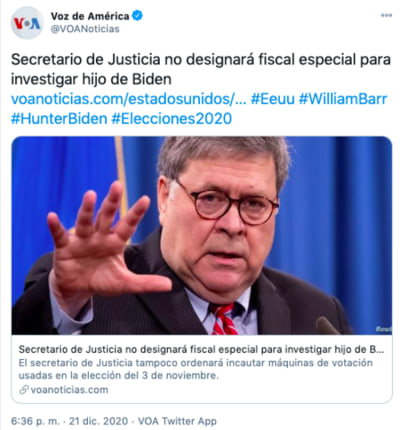The image size is (400, 430).
Task: Open the 6:36 p. m. timestamp
Action: (x=36, y=421)
